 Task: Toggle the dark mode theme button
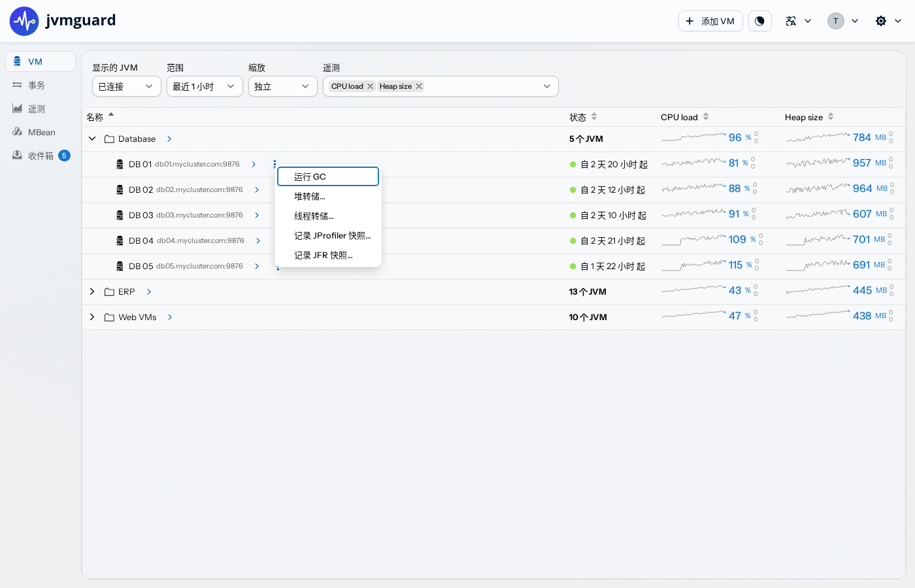[759, 21]
